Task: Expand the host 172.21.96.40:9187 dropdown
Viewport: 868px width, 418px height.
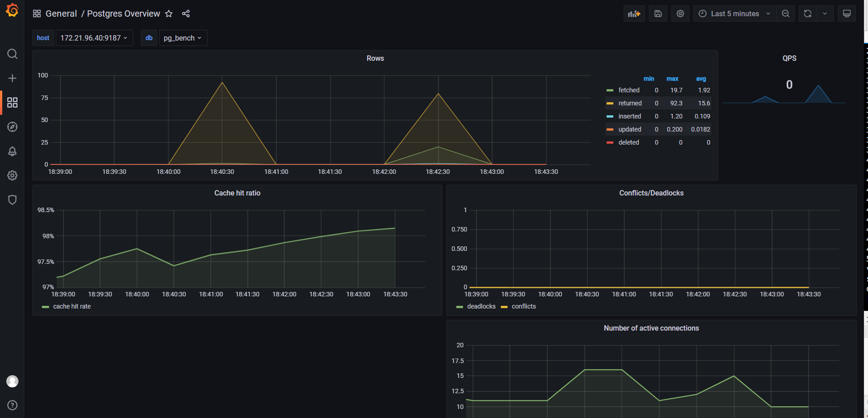Action: tap(94, 38)
